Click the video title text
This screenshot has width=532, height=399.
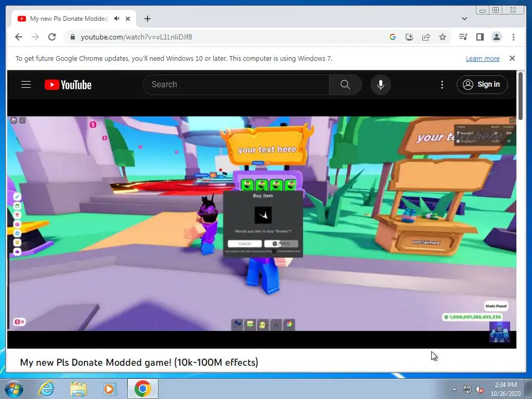(139, 362)
